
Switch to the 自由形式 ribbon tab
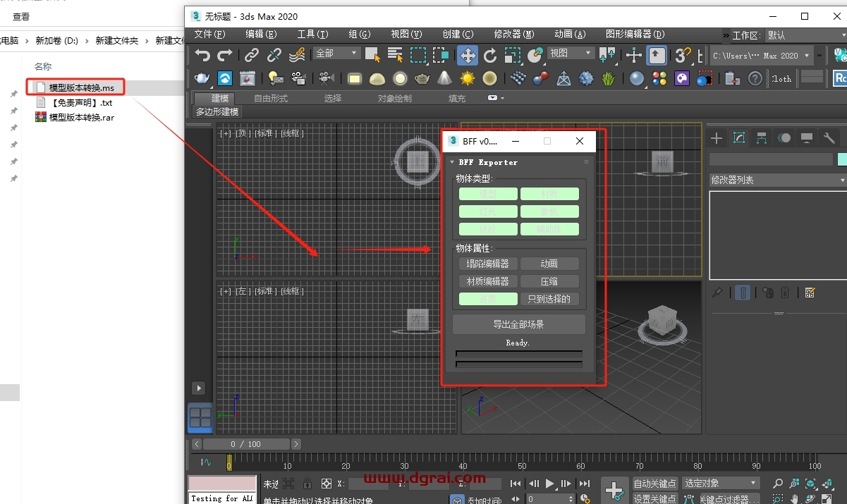[x=271, y=99]
